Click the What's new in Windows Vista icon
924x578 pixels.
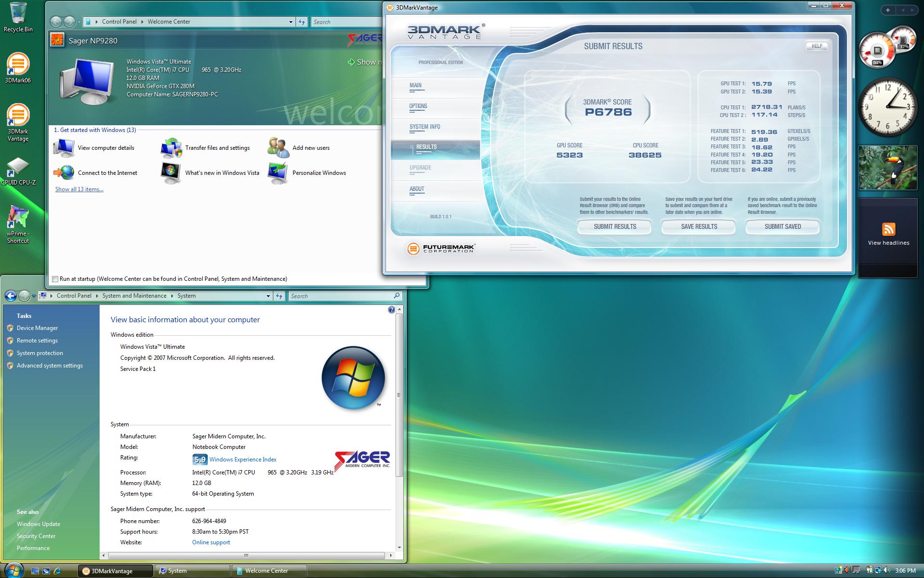pos(171,173)
